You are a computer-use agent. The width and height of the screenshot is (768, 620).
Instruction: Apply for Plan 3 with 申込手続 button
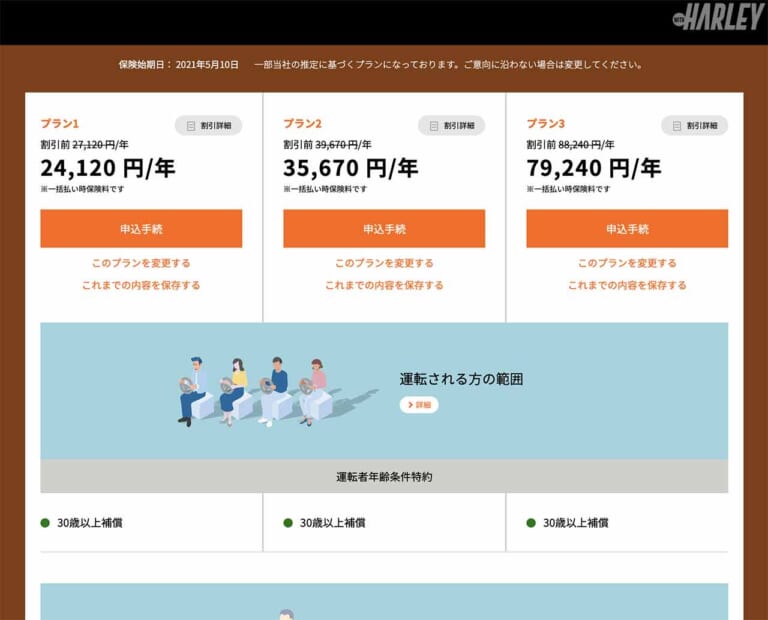click(x=627, y=229)
